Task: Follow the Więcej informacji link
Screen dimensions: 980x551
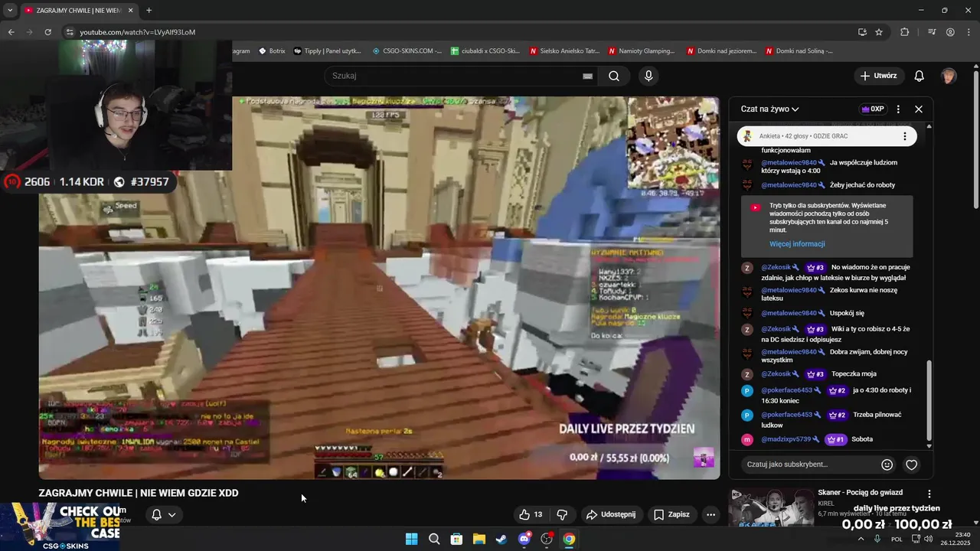Action: point(797,244)
